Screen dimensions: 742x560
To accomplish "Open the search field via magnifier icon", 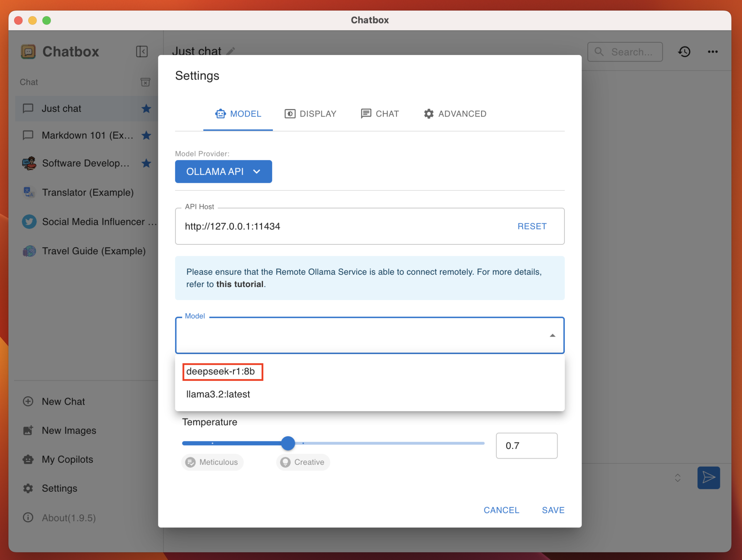I will click(600, 52).
